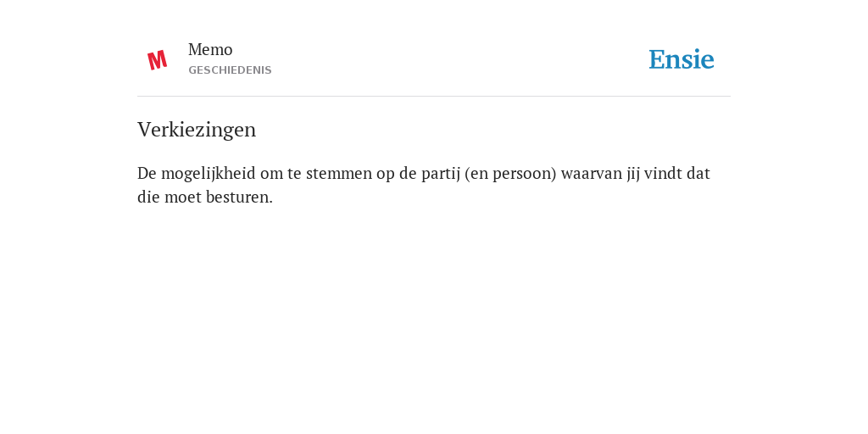This screenshot has width=868, height=434.
Task: Click the horizontal divider below the header
Action: [434, 97]
